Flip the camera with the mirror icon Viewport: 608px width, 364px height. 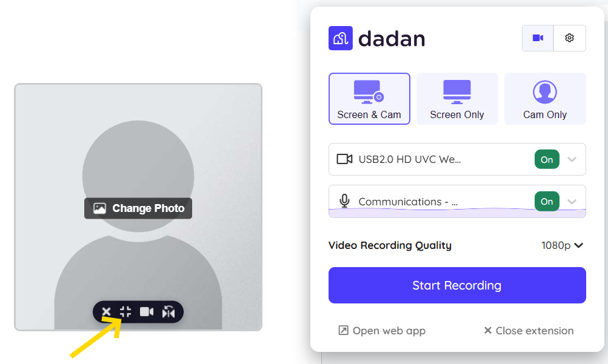pyautogui.click(x=169, y=312)
